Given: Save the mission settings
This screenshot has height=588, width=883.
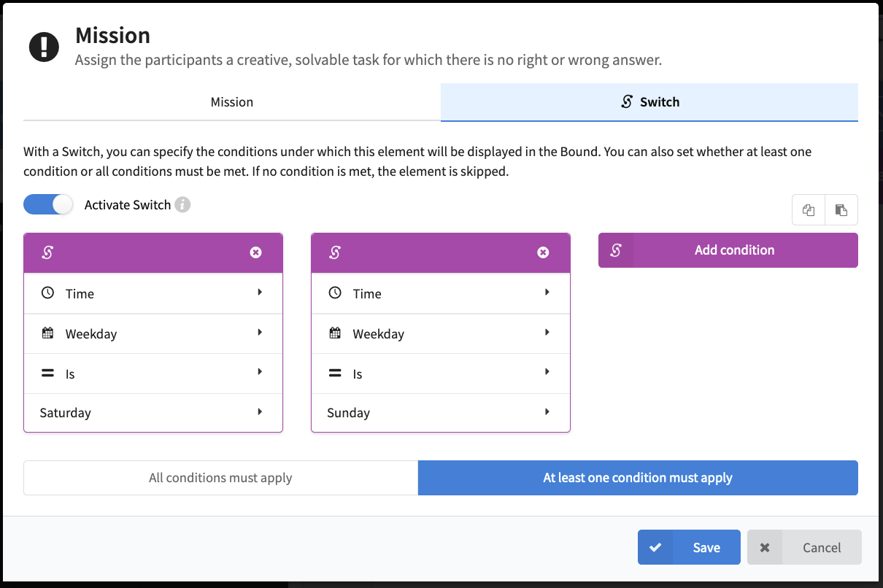Looking at the screenshot, I should (x=689, y=547).
